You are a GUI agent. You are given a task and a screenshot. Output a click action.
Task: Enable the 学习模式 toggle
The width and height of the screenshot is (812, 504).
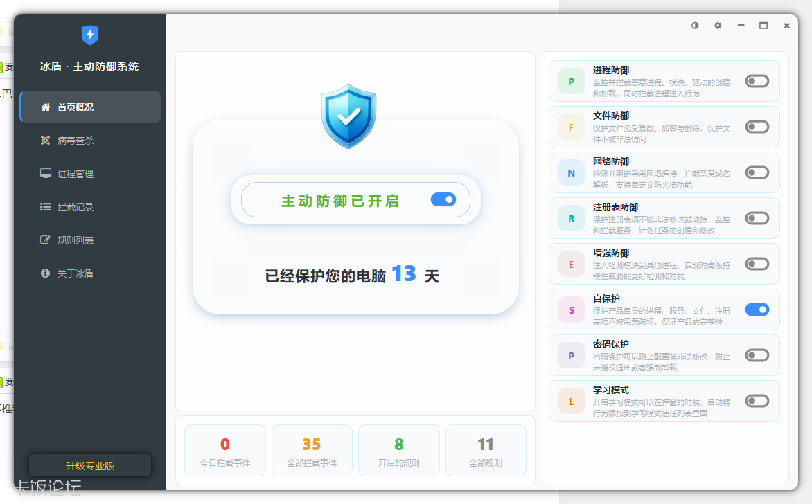(x=757, y=401)
